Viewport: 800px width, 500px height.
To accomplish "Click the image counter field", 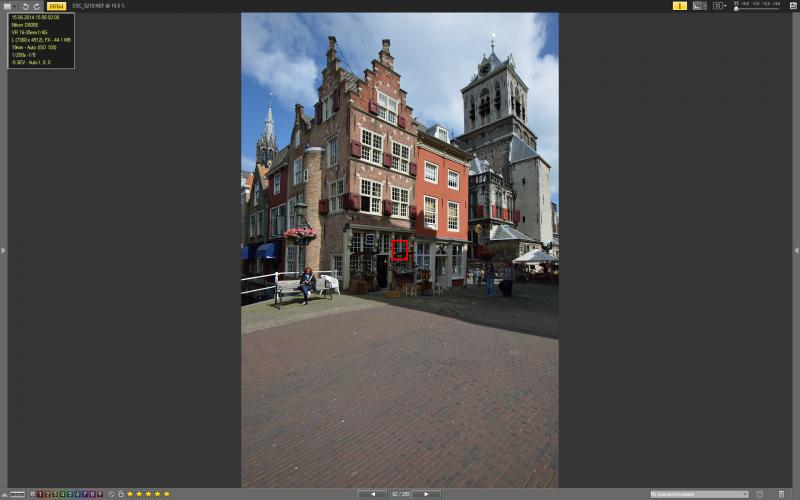I will point(399,494).
